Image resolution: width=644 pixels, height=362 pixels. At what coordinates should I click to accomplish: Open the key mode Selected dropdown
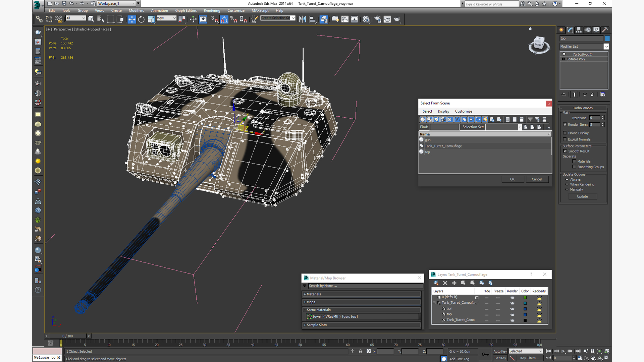pyautogui.click(x=526, y=351)
